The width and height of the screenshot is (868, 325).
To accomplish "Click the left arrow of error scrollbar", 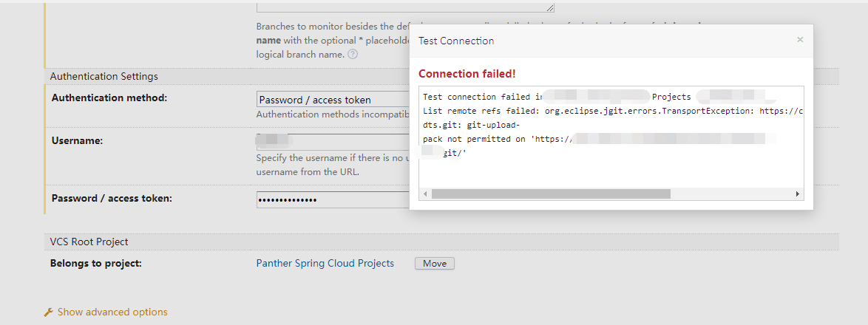I will 425,194.
